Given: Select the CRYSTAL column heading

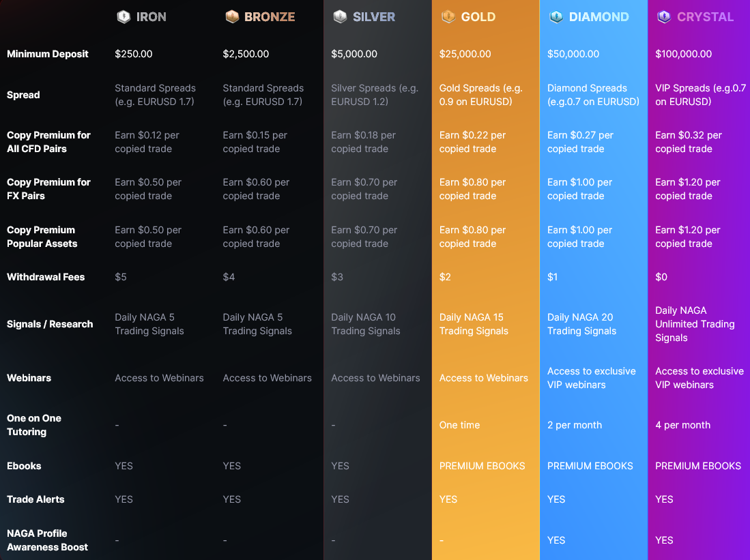Looking at the screenshot, I should point(705,17).
